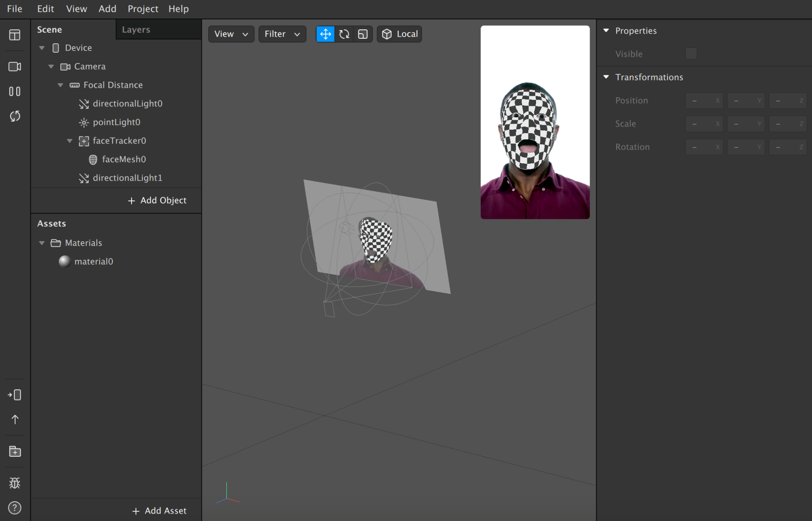Open the Filter dropdown

coord(282,34)
